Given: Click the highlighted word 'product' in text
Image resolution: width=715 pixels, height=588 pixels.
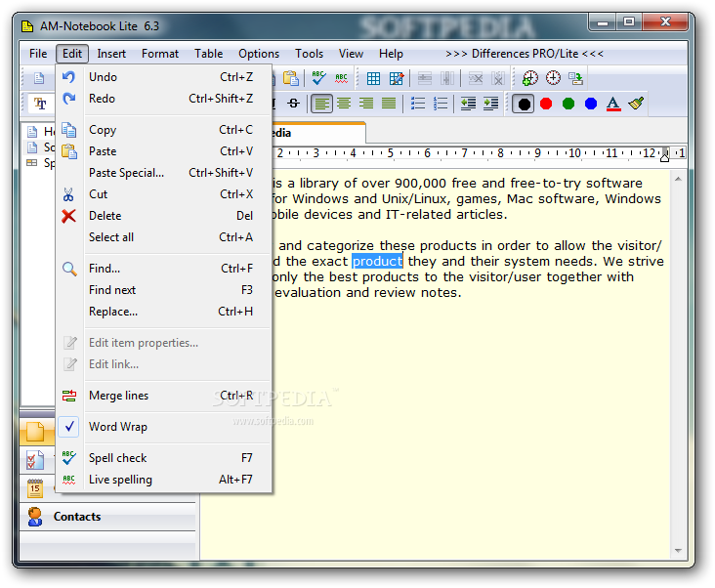Looking at the screenshot, I should pos(377,261).
